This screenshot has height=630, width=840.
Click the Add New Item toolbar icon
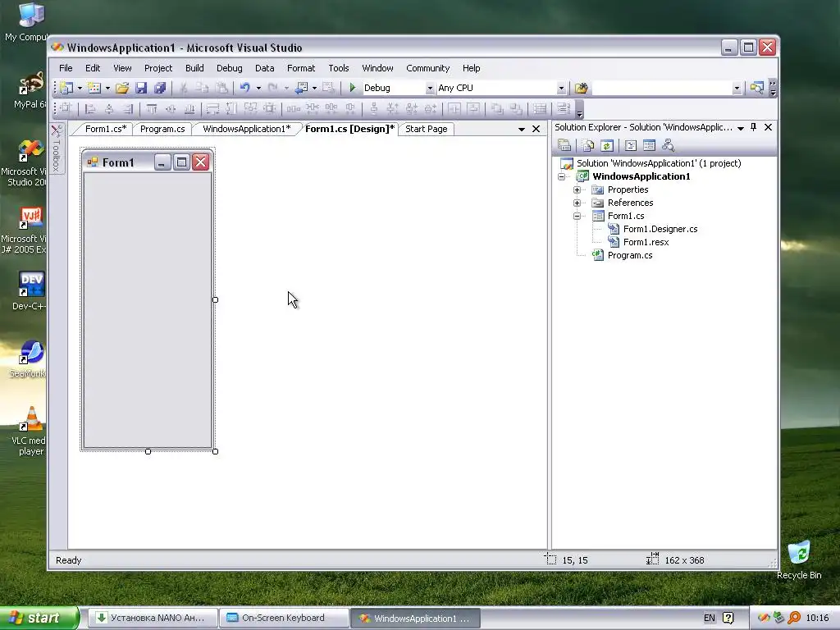94,88
